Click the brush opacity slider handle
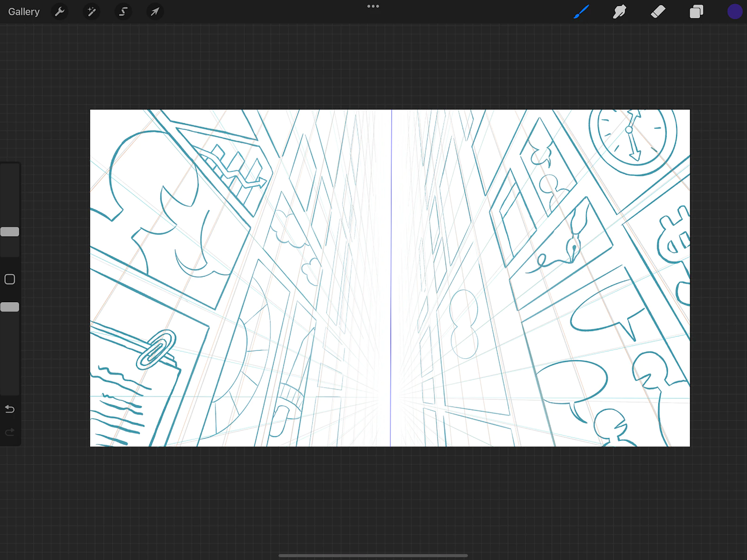Image resolution: width=747 pixels, height=560 pixels. tap(10, 307)
